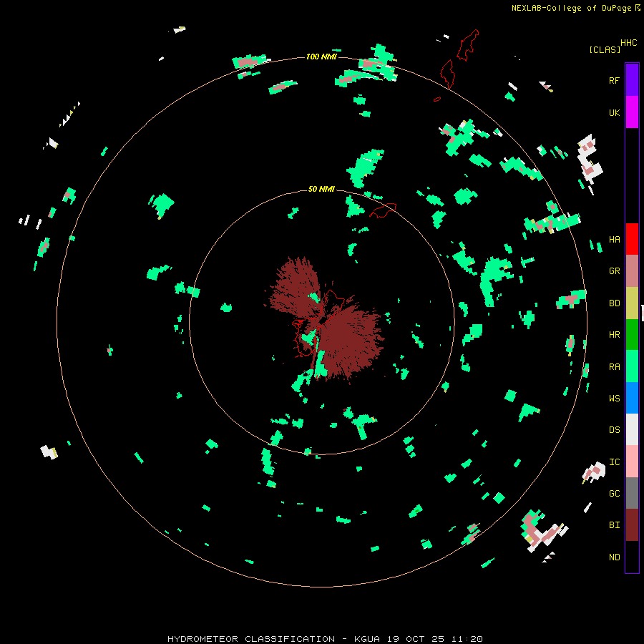The height and width of the screenshot is (644, 644).
Task: Click the BI legend label
Action: click(614, 525)
